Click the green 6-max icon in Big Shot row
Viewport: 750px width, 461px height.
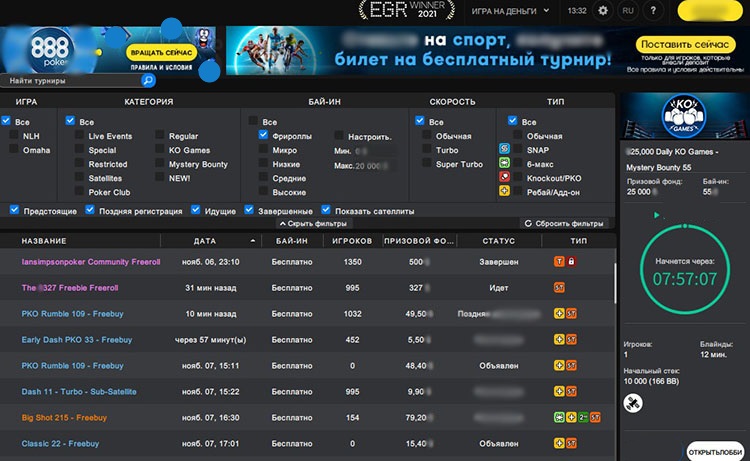click(559, 417)
